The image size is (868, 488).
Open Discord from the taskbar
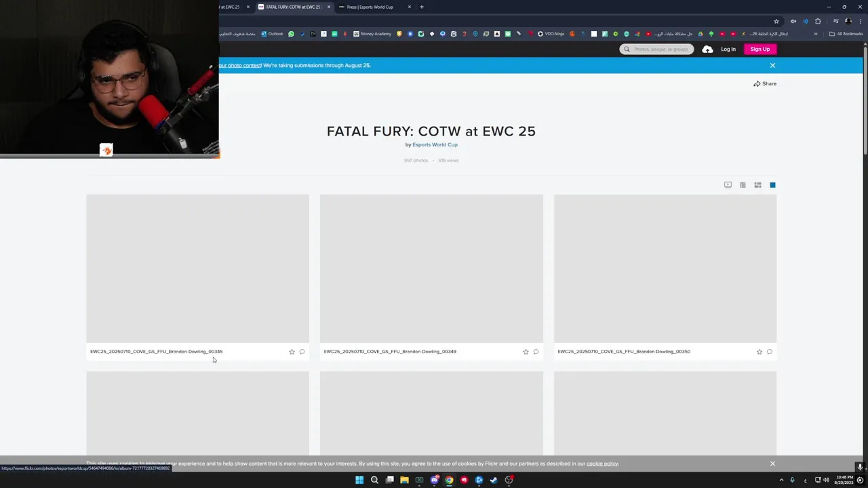(434, 480)
